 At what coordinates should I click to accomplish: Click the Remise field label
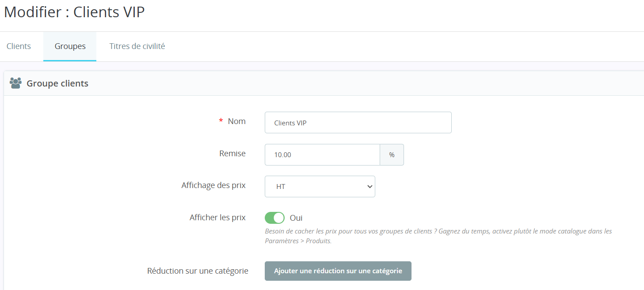tap(232, 154)
